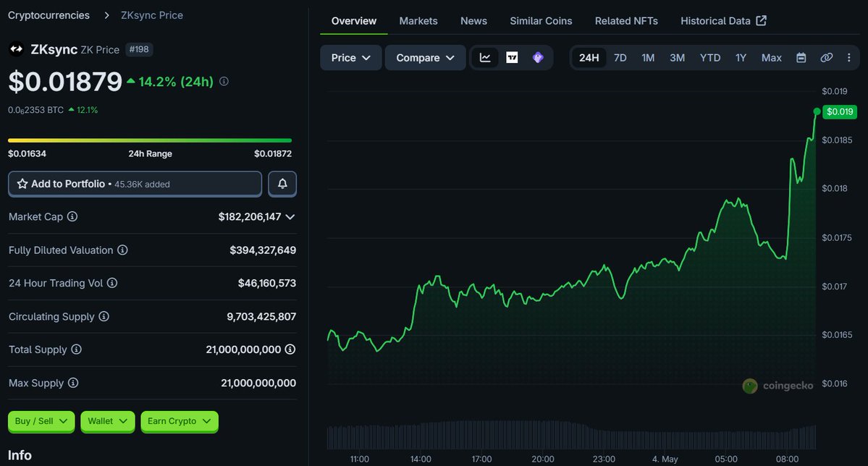Viewport: 868px width, 466px height.
Task: Open the calendar date range icon
Action: (801, 58)
